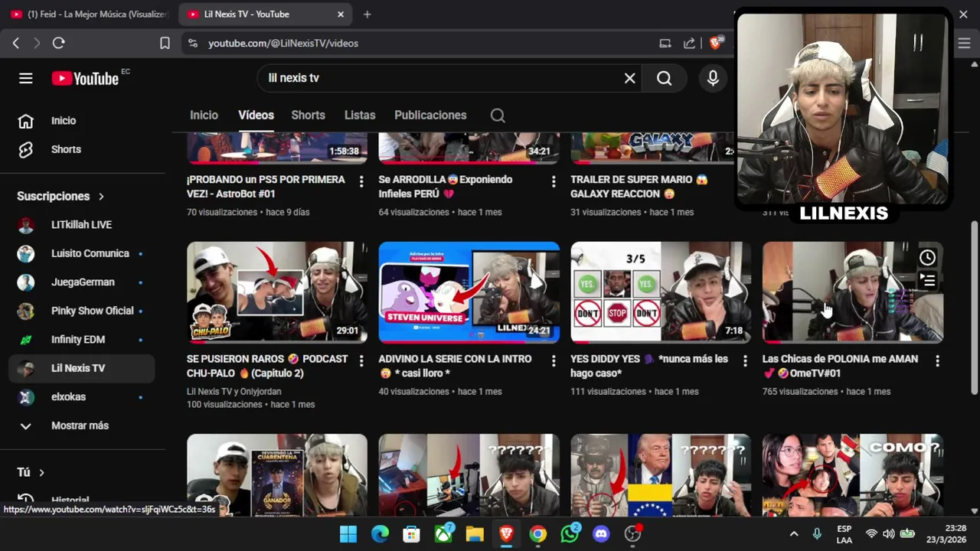This screenshot has width=980, height=551.
Task: Click the system tray microphone icon
Action: coord(817,534)
